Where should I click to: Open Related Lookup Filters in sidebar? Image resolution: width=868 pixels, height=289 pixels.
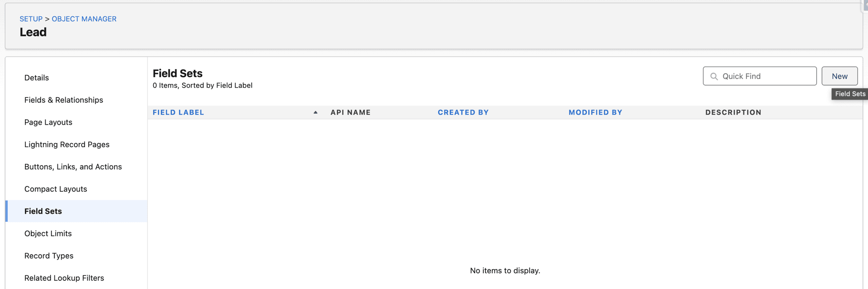coord(64,278)
